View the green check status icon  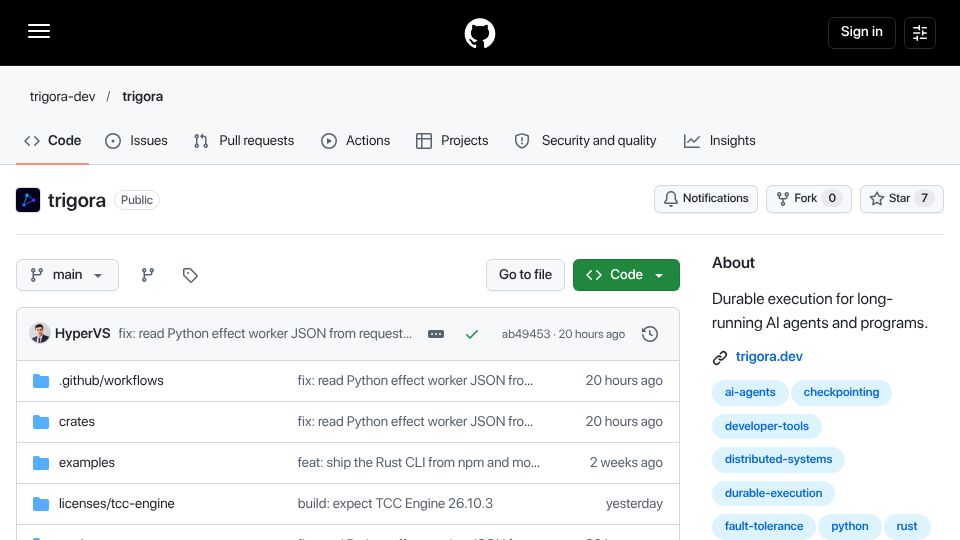click(471, 334)
